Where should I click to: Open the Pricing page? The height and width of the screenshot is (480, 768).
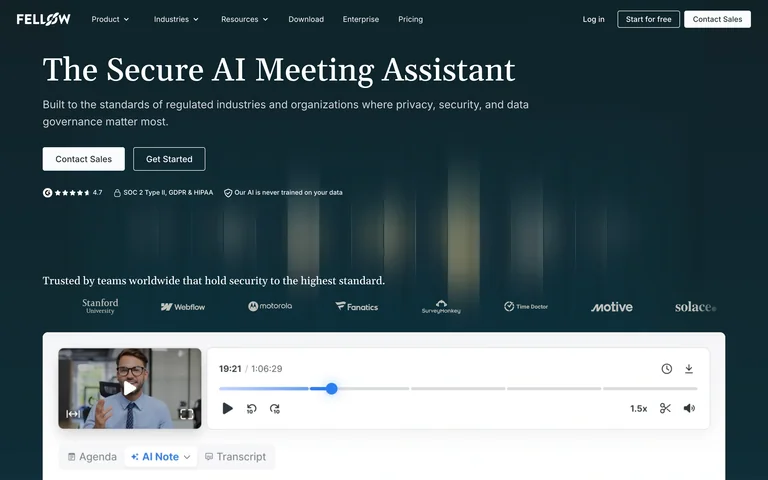pos(410,19)
